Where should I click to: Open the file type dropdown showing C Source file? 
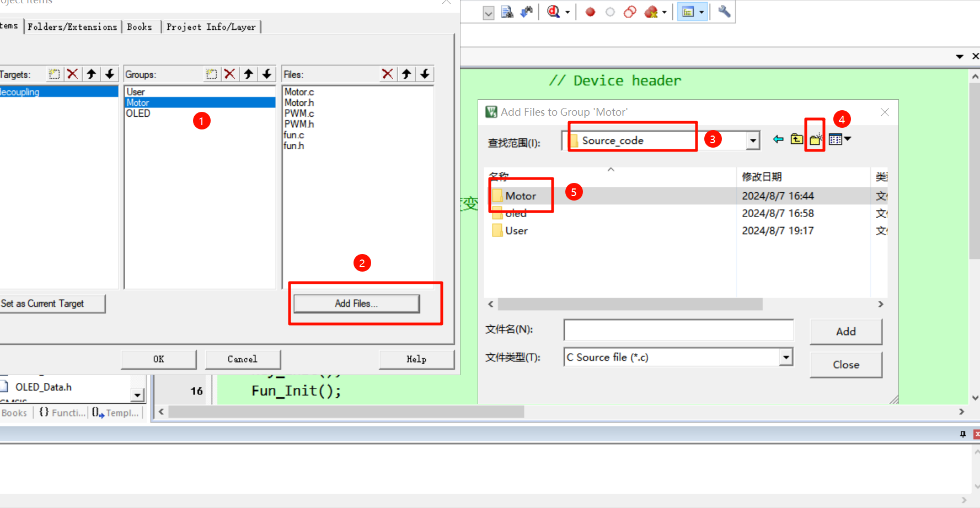click(x=786, y=357)
